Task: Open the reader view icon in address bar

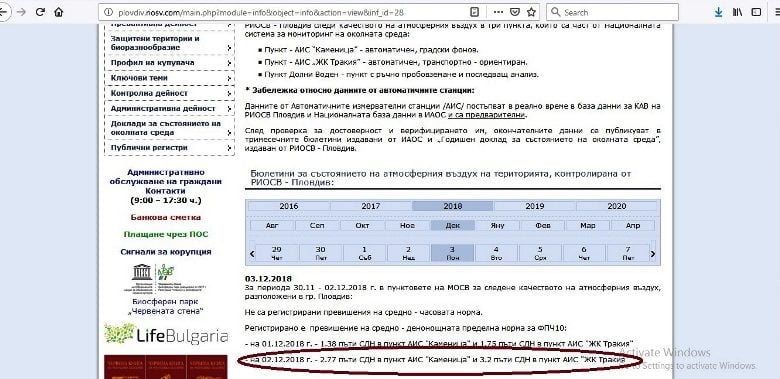Action: click(475, 12)
